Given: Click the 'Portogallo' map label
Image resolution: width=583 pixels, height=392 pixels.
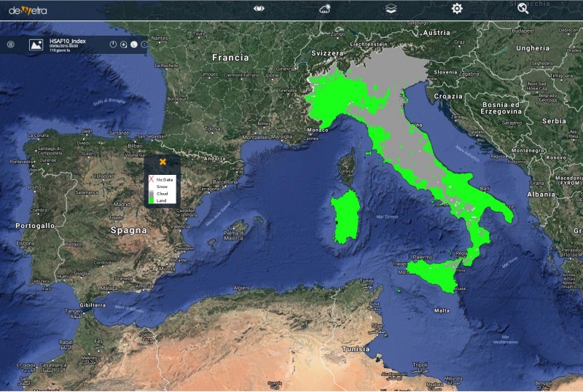Looking at the screenshot, I should tap(35, 226).
